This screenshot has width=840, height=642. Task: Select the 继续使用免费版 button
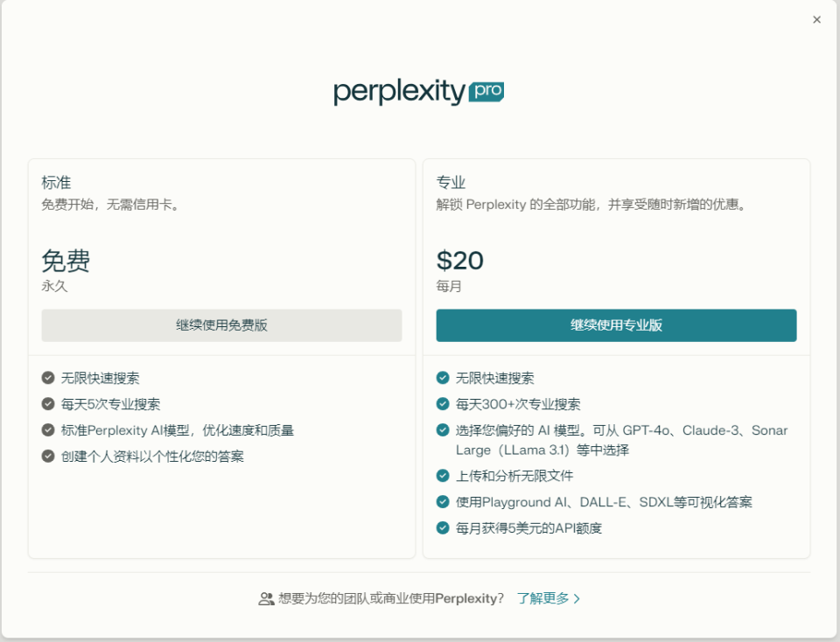click(221, 324)
